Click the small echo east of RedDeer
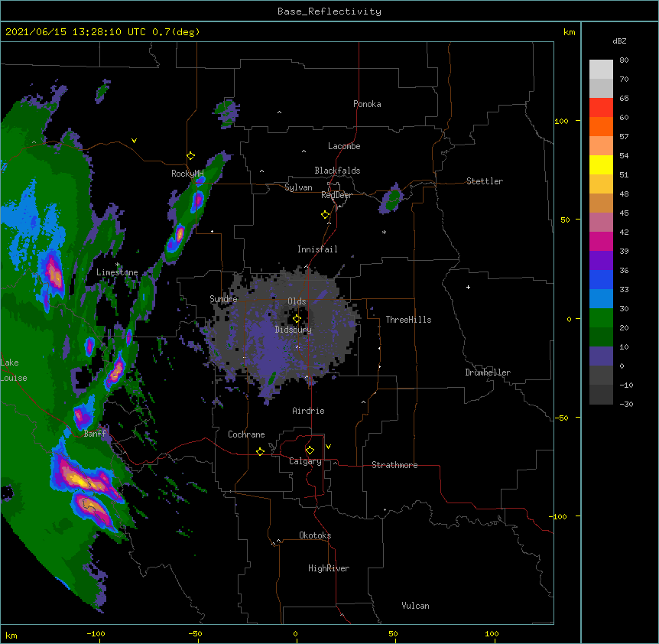Screen dimensions: 659x644 coord(391,198)
